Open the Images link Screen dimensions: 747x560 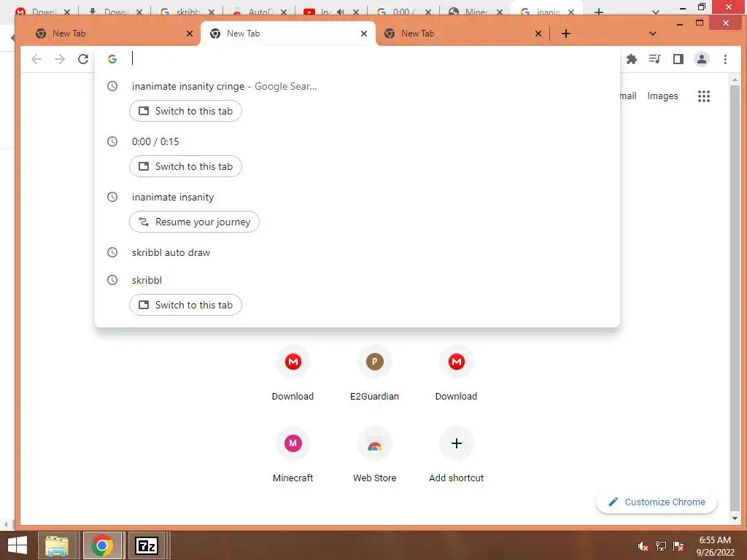click(x=662, y=96)
